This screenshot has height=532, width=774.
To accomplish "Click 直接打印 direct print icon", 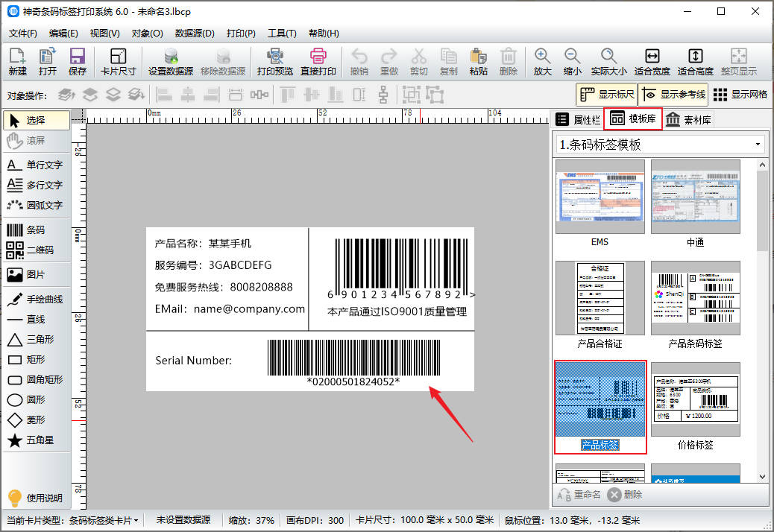I will (318, 62).
